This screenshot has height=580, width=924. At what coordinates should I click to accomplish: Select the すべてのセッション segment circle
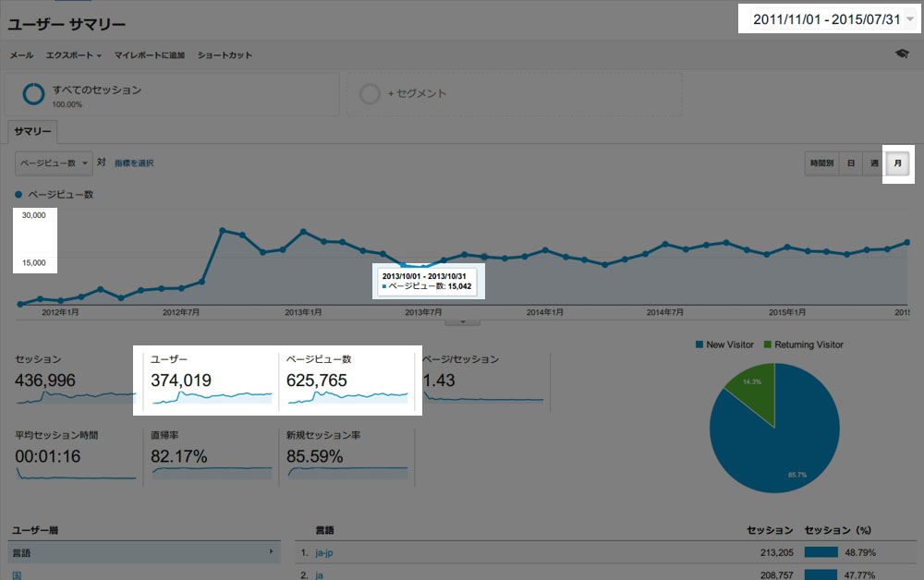point(33,93)
